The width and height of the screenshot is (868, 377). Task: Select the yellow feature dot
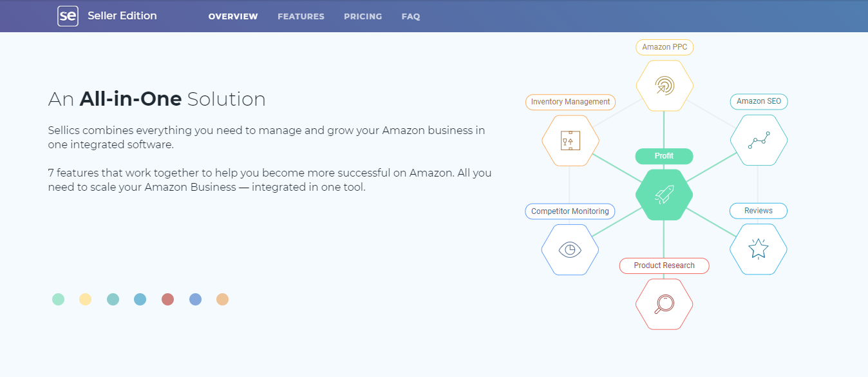[85, 300]
